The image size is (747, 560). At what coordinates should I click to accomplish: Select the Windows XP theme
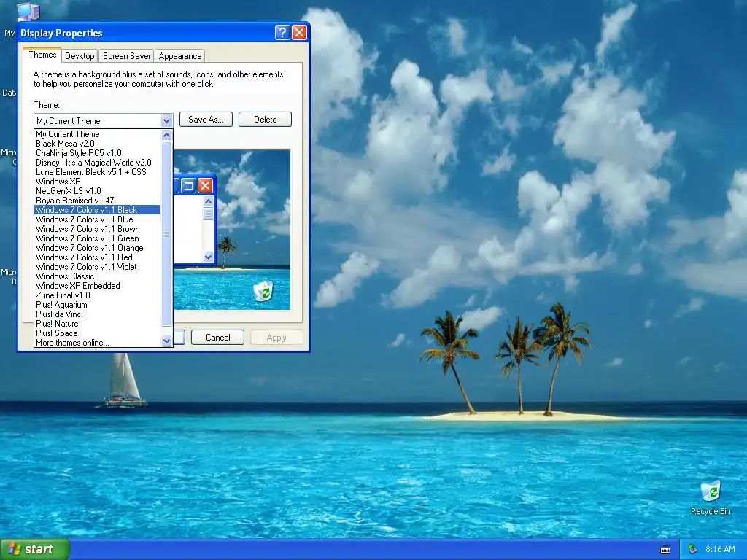(98, 182)
